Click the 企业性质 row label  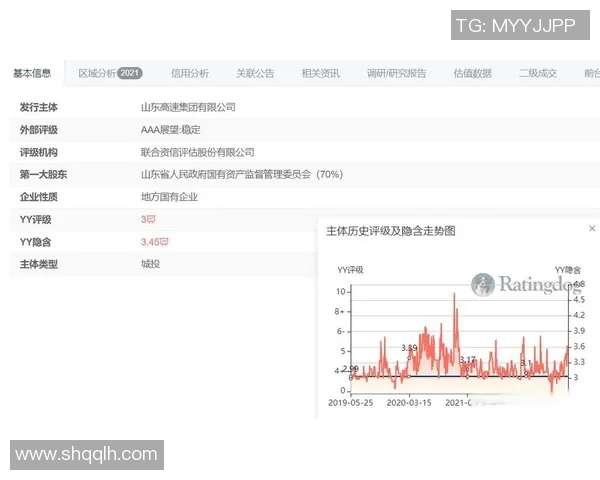point(39,197)
